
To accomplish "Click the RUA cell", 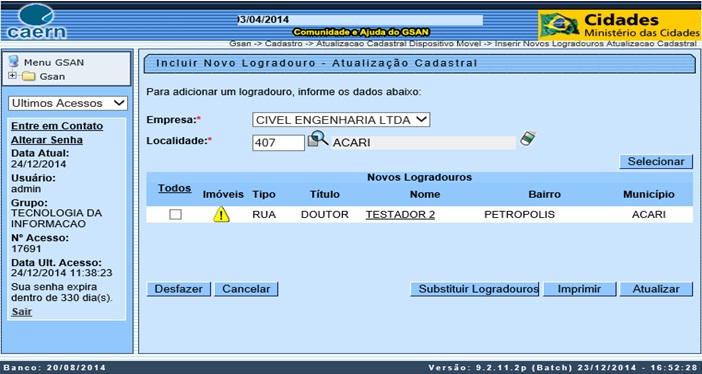I will [x=264, y=215].
